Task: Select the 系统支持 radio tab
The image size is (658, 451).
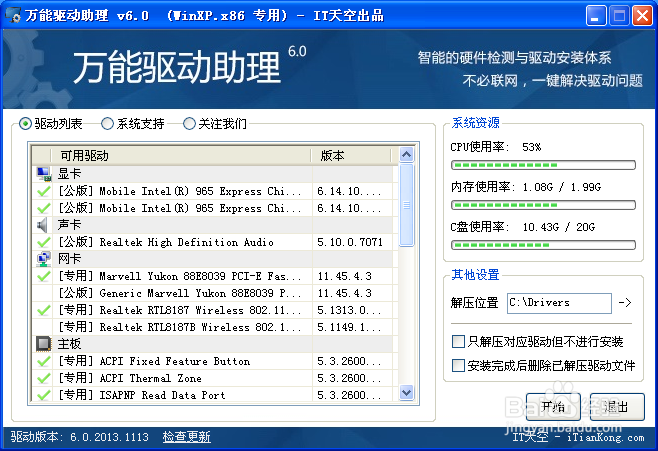Action: tap(107, 124)
